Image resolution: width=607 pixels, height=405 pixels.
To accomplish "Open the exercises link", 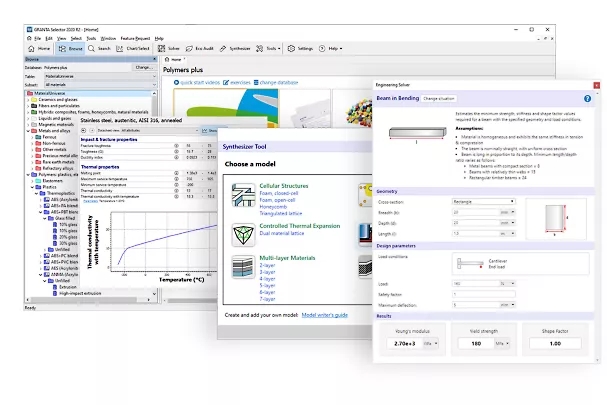I will pos(237,82).
